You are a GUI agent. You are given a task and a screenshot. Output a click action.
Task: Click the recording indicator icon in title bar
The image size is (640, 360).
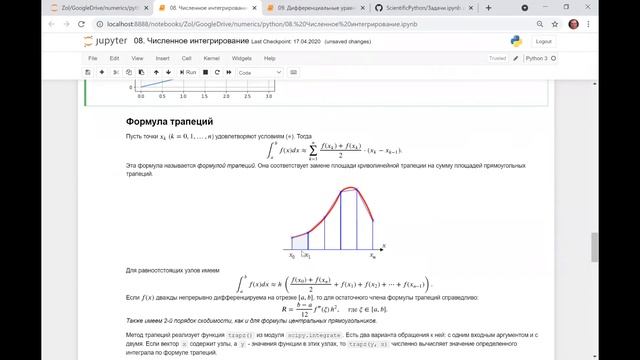524,8
